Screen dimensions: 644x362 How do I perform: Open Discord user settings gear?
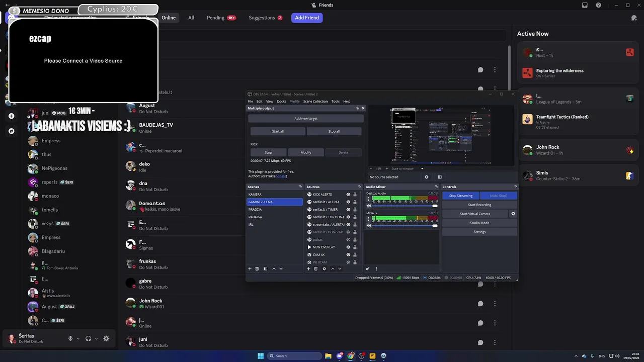coord(106,339)
